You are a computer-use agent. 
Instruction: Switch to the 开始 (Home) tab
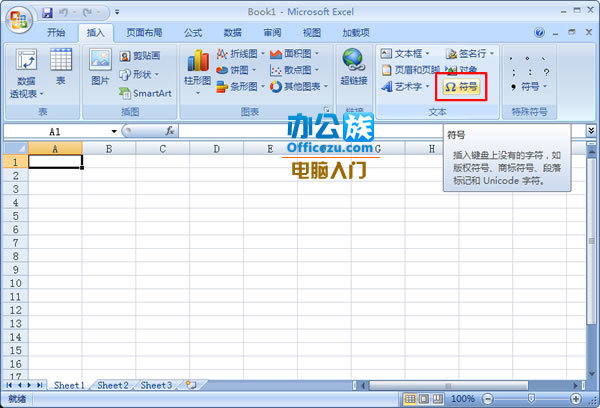pos(56,33)
